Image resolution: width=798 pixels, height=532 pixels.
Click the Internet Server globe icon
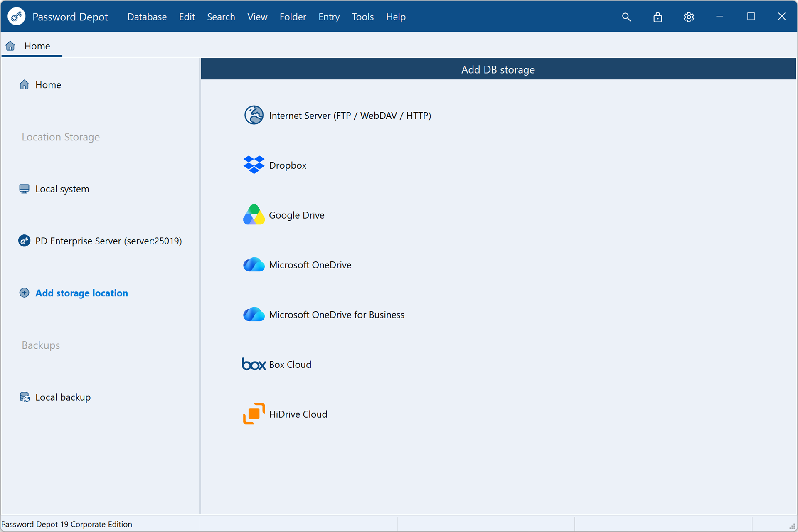[x=254, y=115]
